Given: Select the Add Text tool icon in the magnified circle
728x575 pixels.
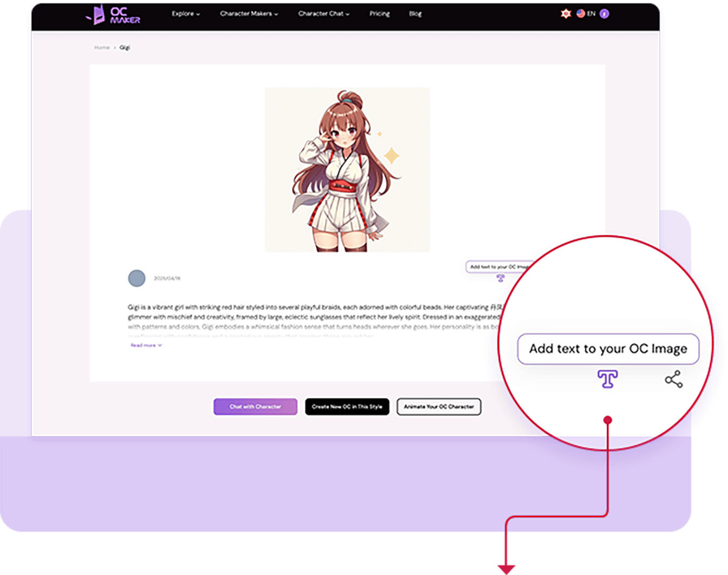Looking at the screenshot, I should point(608,380).
